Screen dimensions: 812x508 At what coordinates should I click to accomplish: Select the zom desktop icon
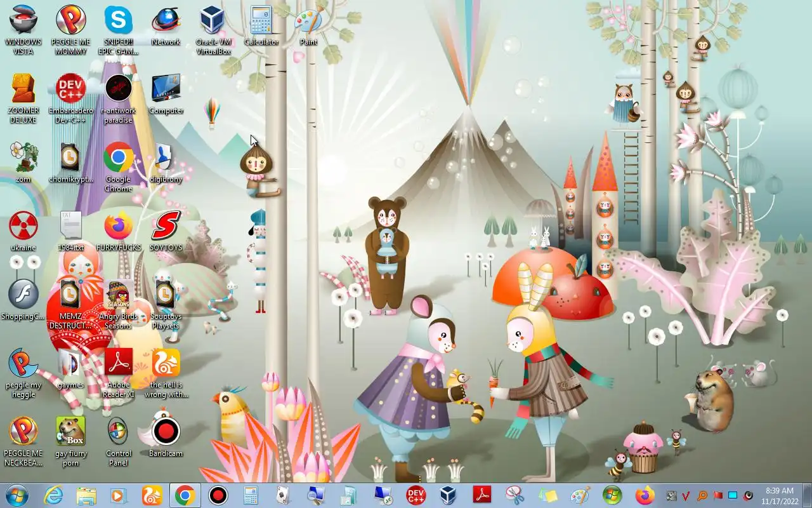click(x=23, y=163)
